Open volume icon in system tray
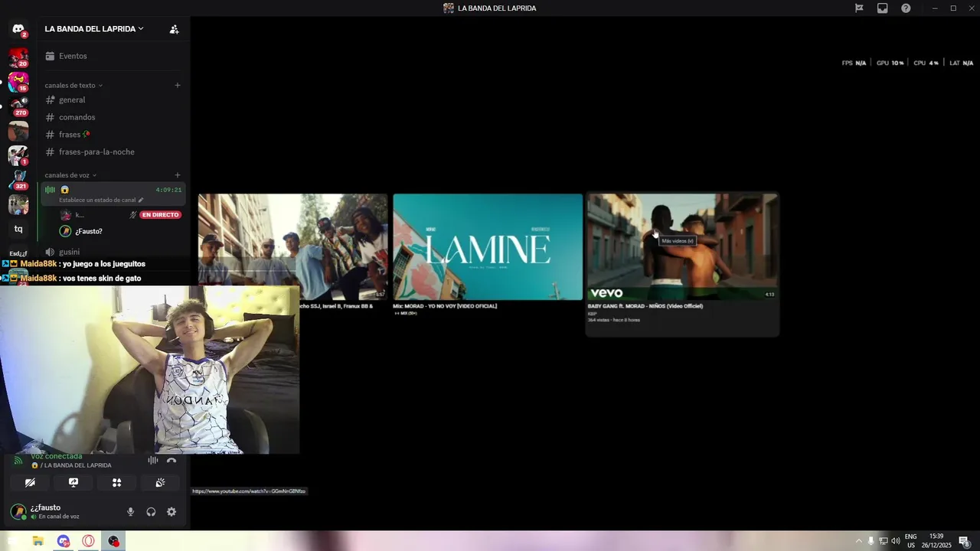 pyautogui.click(x=895, y=541)
